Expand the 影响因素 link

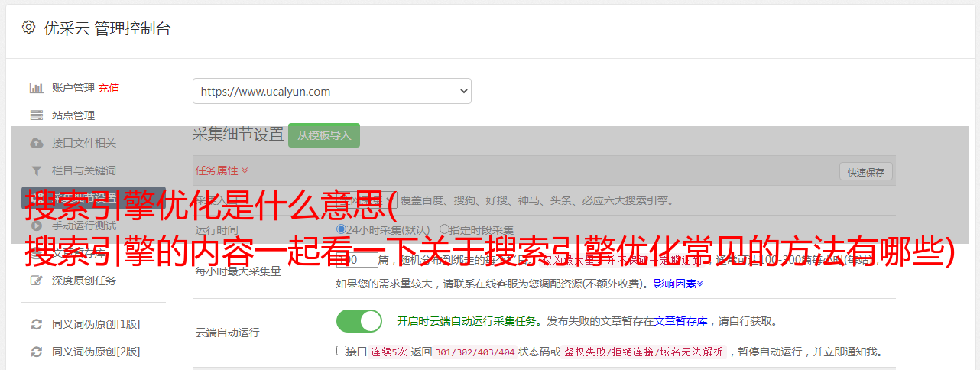click(x=678, y=284)
